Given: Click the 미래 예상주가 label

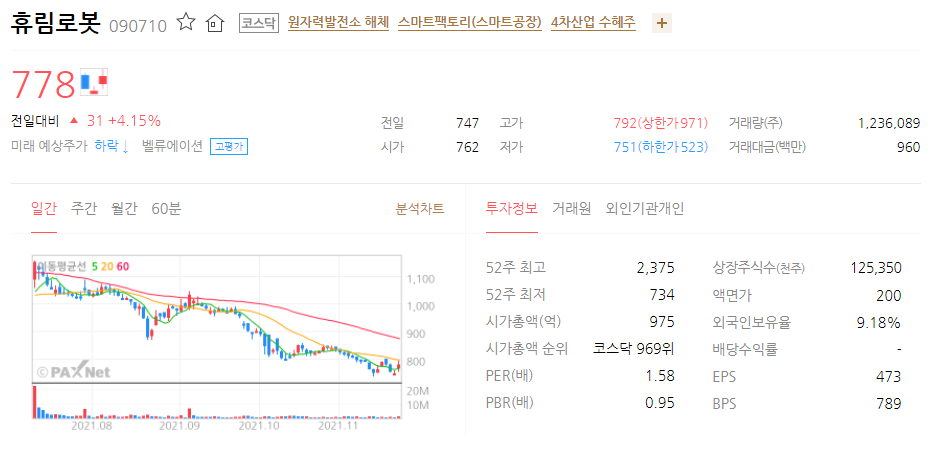Looking at the screenshot, I should point(49,146).
